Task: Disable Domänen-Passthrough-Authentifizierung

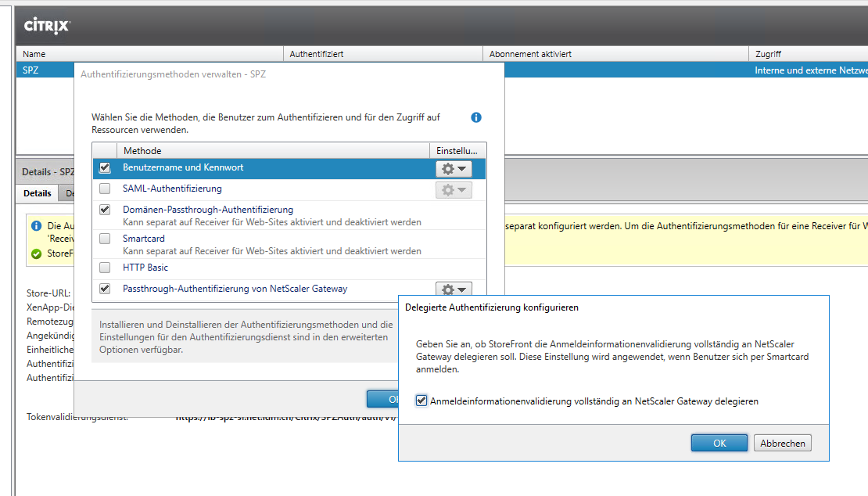Action: tap(104, 209)
